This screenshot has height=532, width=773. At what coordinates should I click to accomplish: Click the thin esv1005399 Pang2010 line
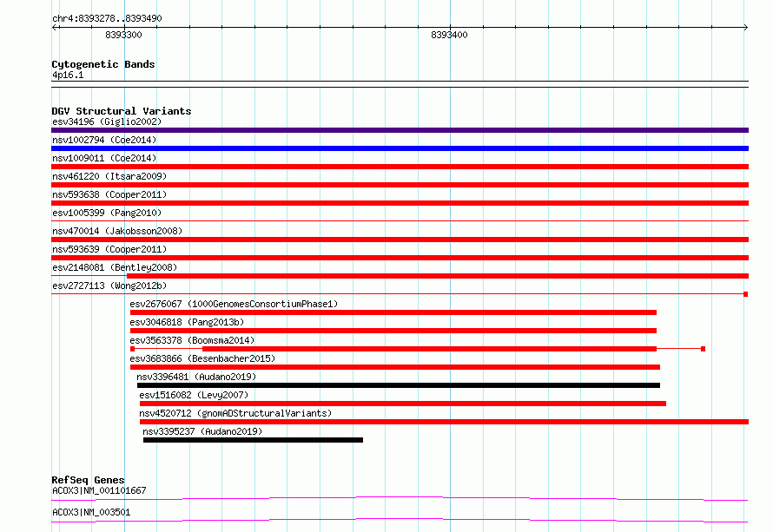(400, 220)
